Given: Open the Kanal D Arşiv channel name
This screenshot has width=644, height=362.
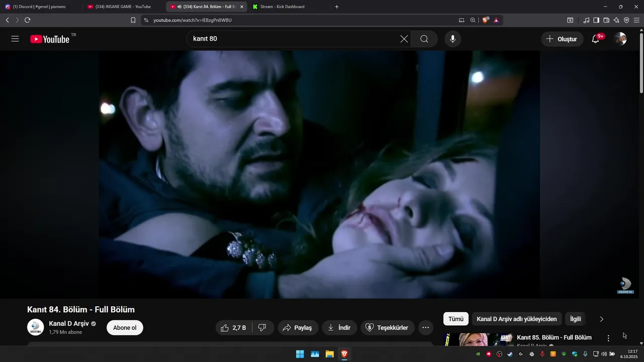Looking at the screenshot, I should pos(69,324).
